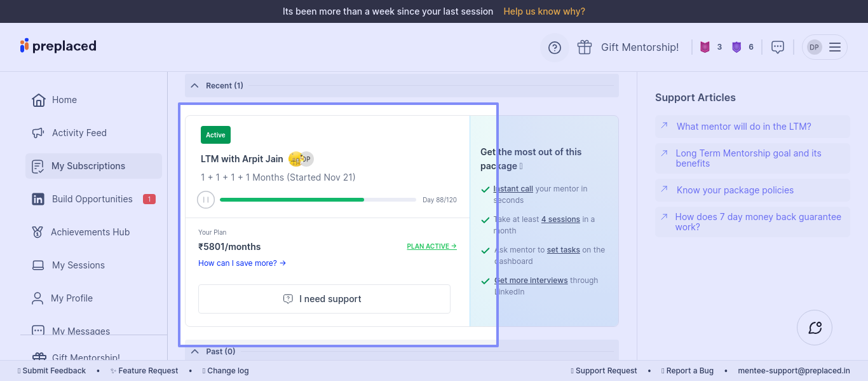Screen dimensions: 868x381
Task: Pause the LTM subscription with pause icon
Action: [x=206, y=200]
